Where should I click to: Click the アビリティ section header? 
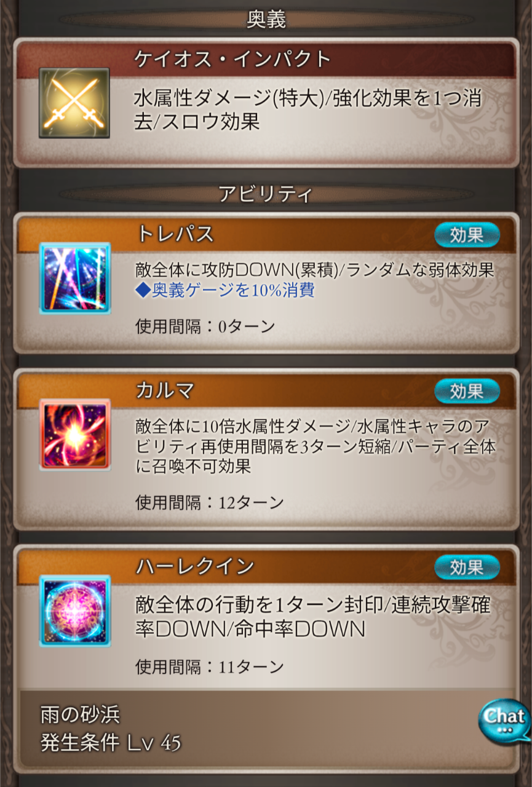click(266, 194)
